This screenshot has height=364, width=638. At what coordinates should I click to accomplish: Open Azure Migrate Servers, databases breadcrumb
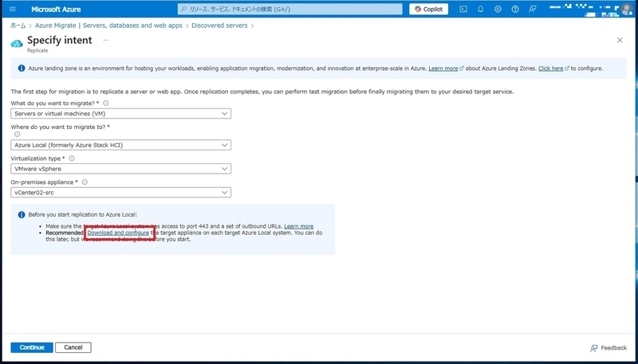point(108,25)
